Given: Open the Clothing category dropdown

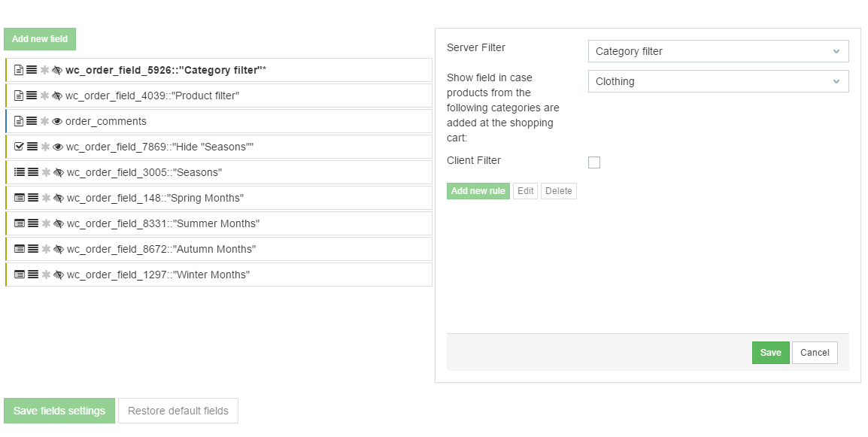Looking at the screenshot, I should [x=718, y=81].
